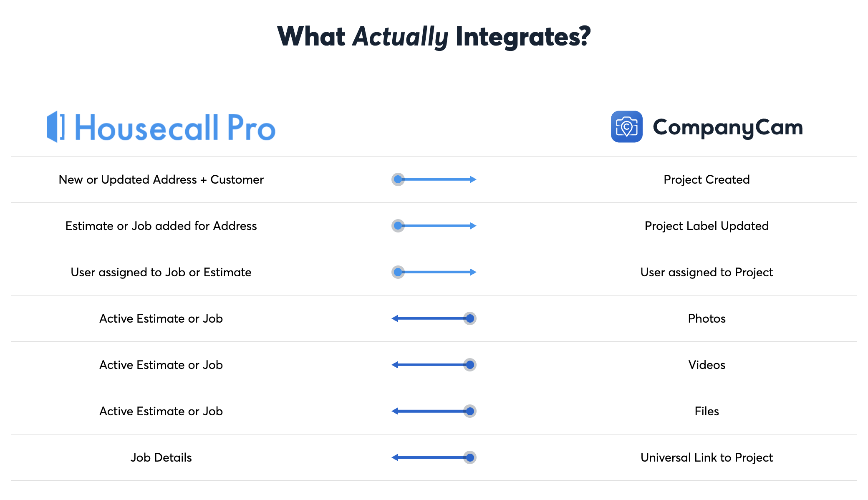Screen dimensions: 868x500
Task: Click the Files label
Action: (707, 411)
